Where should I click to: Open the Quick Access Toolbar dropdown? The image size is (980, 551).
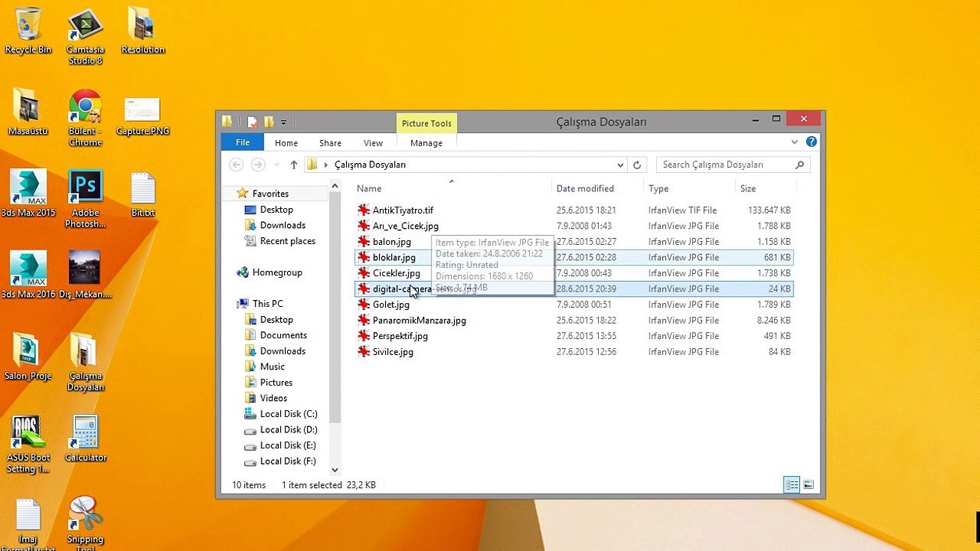point(284,122)
